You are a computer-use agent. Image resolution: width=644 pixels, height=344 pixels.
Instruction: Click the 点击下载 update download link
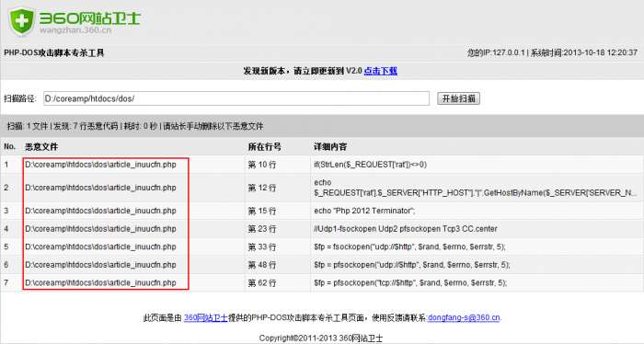380,71
